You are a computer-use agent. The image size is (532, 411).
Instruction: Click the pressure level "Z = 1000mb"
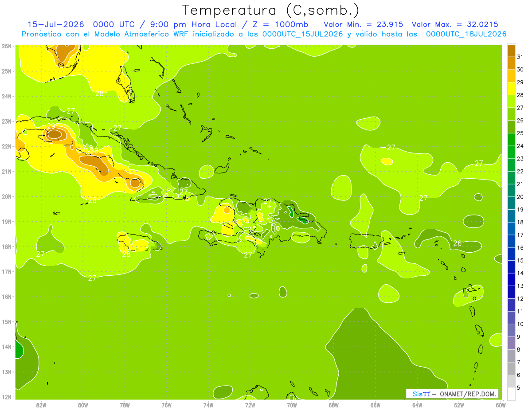280,24
